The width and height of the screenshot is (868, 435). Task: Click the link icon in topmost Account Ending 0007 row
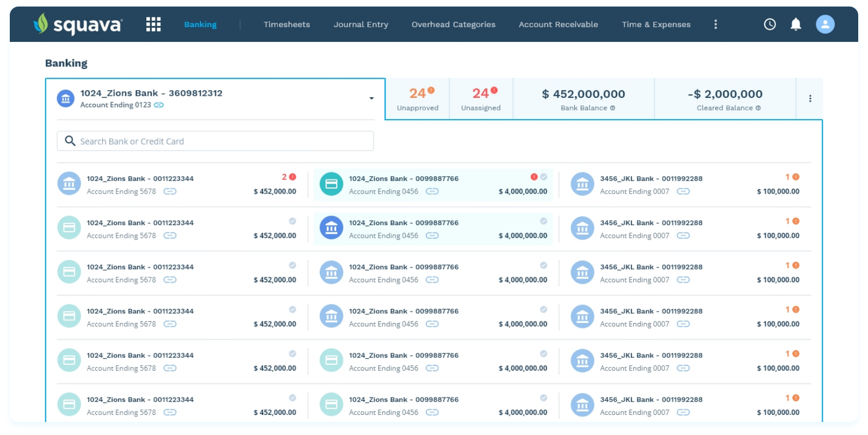tap(683, 191)
